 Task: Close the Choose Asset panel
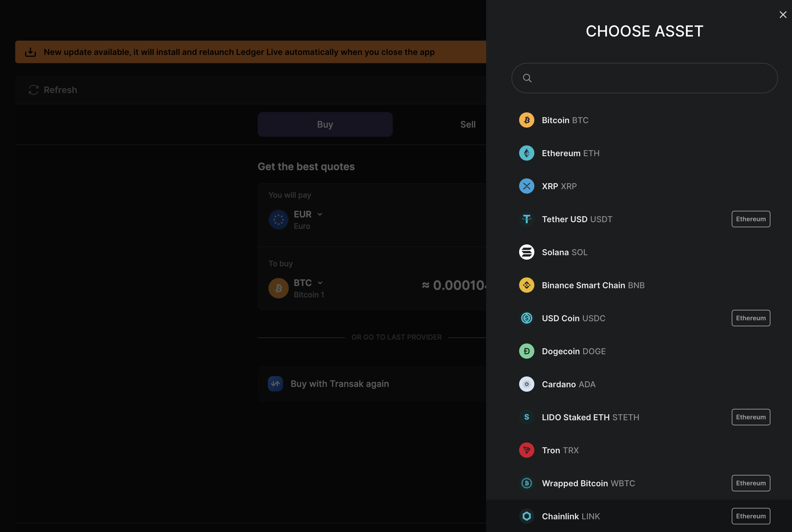coord(782,15)
